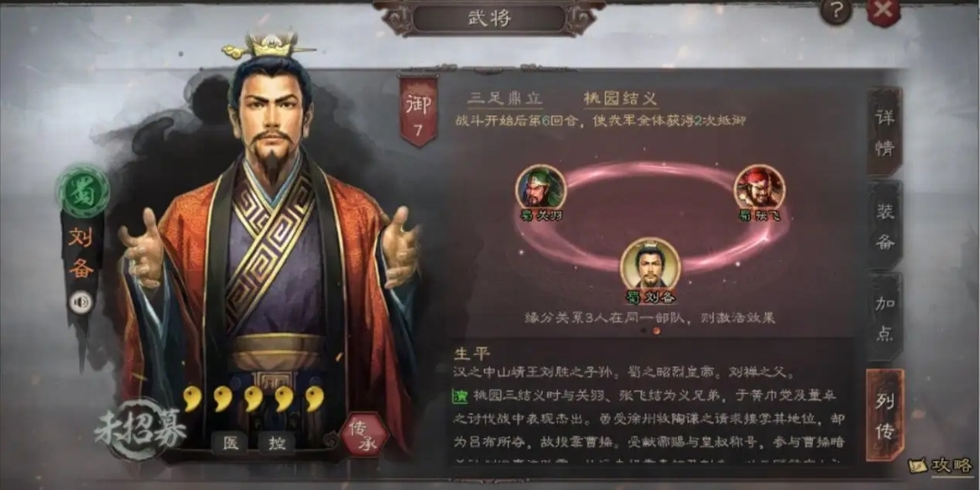Switch to the 装备 equipment tab

click(885, 225)
